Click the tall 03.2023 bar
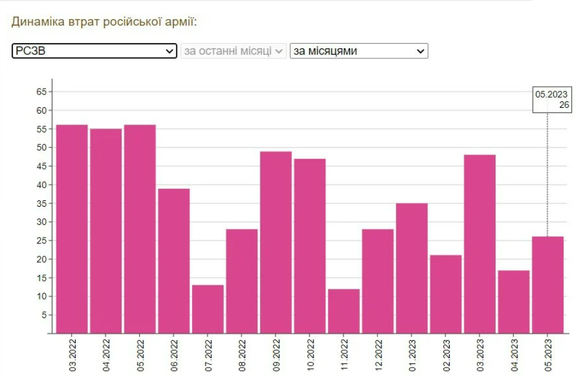 pyautogui.click(x=479, y=244)
